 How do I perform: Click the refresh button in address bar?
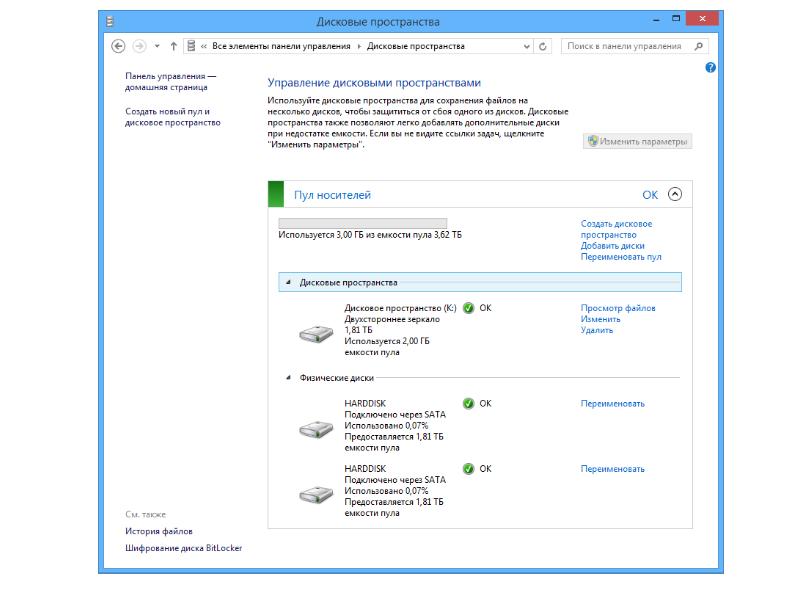[x=543, y=46]
